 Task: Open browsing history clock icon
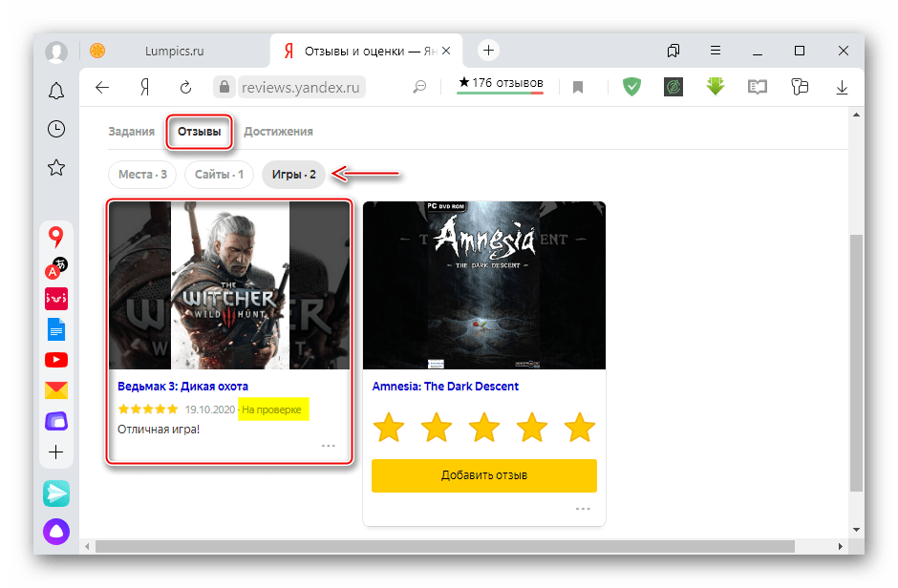(x=56, y=129)
